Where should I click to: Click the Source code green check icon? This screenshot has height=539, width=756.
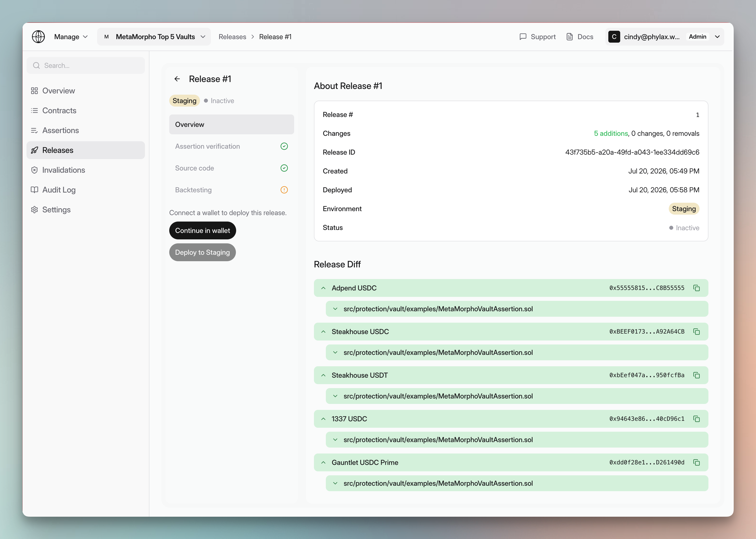pyautogui.click(x=284, y=168)
